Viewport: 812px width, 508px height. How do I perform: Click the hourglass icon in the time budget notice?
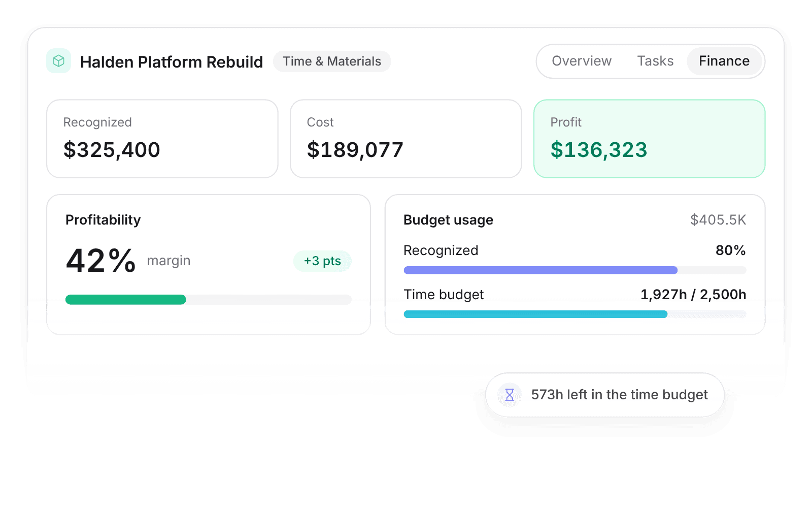[510, 395]
